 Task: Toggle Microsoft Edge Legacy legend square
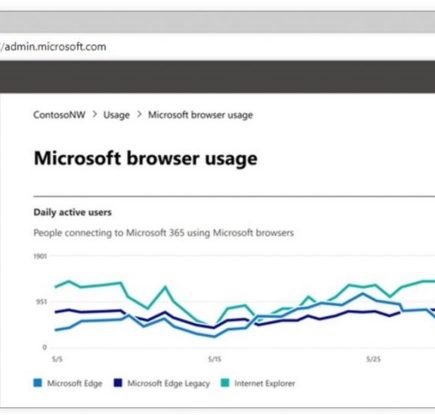point(118,383)
